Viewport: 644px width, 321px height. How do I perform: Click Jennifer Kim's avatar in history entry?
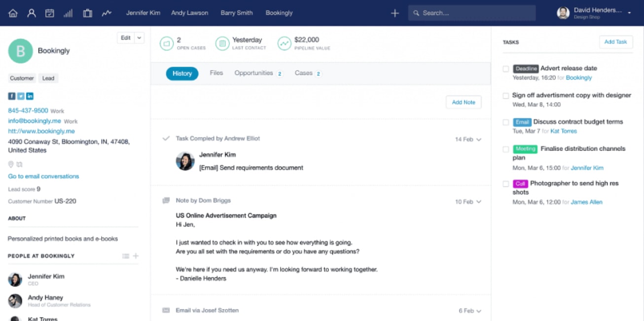pyautogui.click(x=185, y=161)
